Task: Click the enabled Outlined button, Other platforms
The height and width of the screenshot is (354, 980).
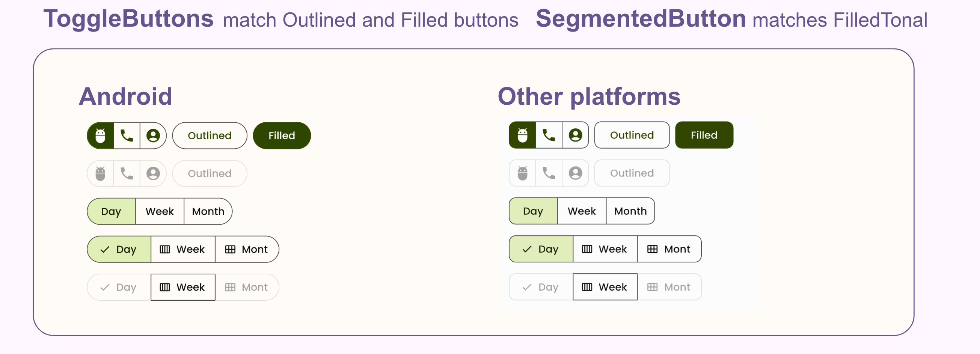Action: (632, 135)
